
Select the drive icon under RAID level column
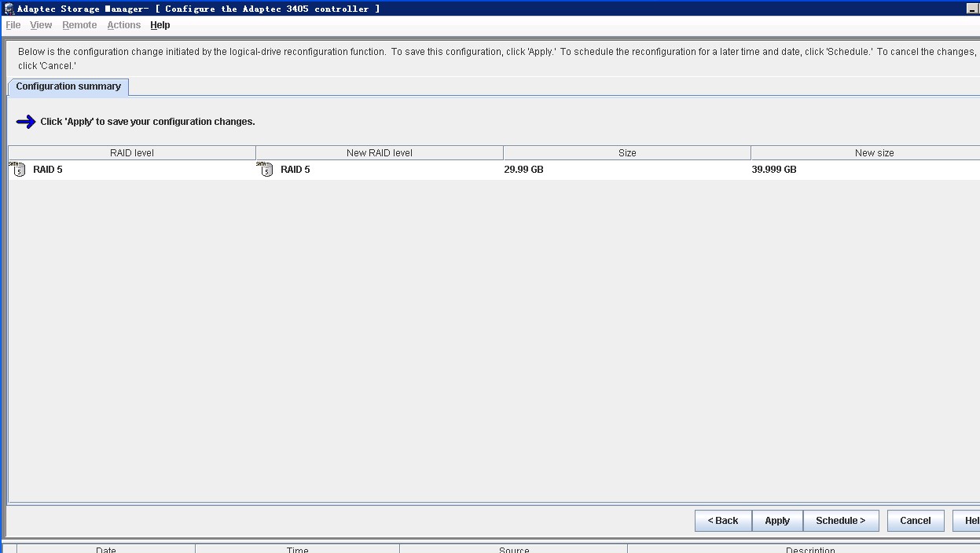coord(18,169)
